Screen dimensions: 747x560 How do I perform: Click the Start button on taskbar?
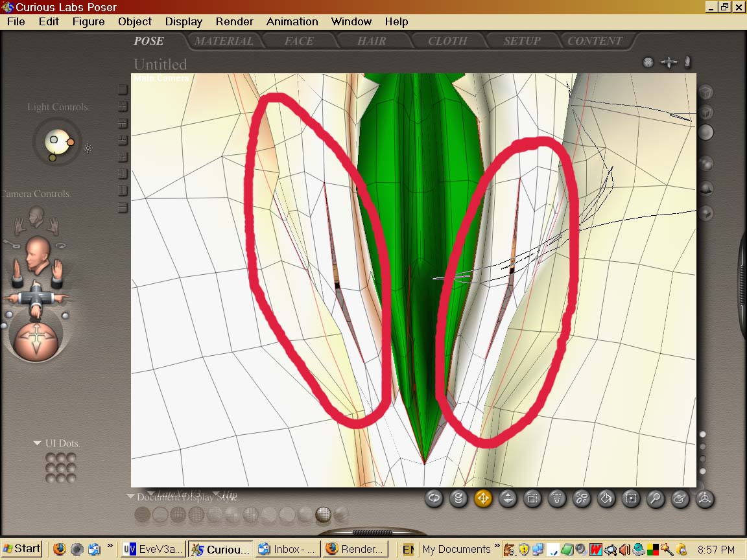[x=21, y=549]
